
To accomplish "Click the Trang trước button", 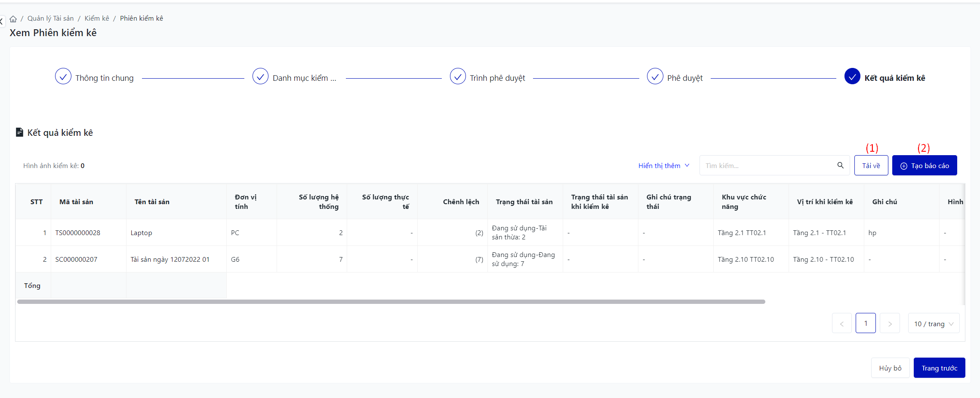I will 939,368.
